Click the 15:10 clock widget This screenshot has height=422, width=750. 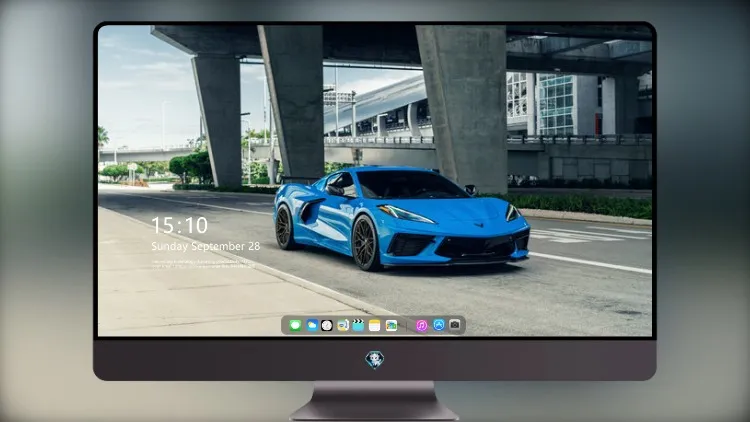tap(179, 225)
